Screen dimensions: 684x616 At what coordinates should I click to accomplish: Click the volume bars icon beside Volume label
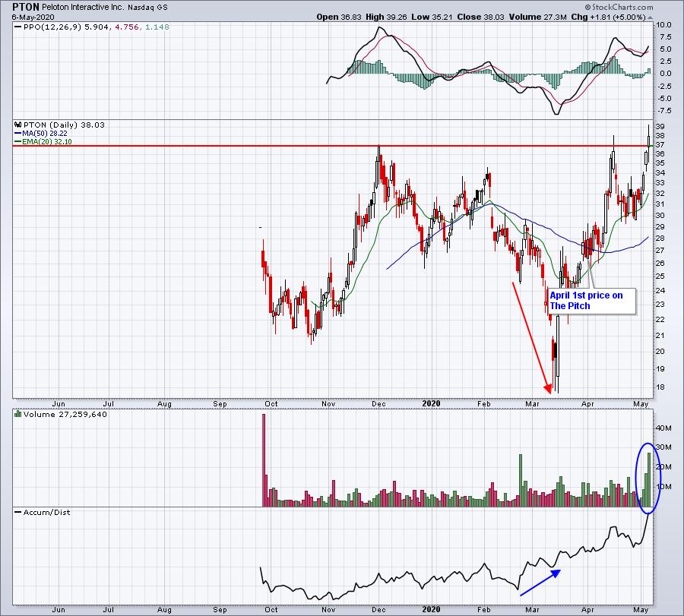coord(17,415)
